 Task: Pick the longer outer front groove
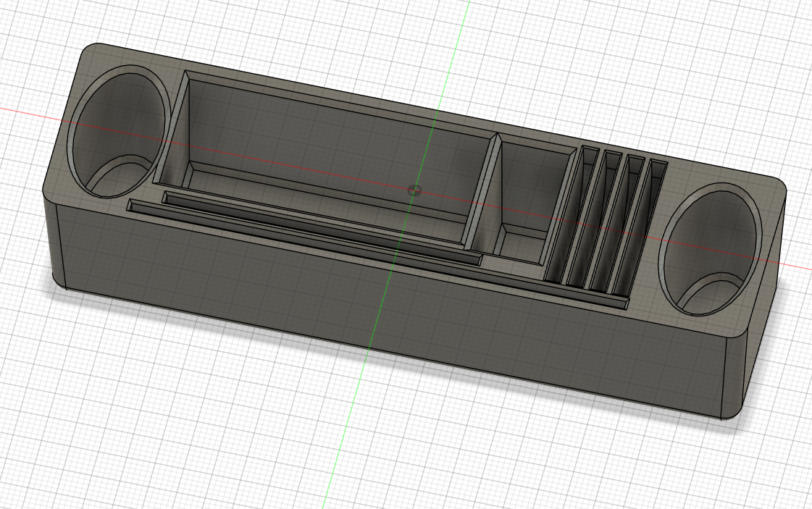(378, 256)
